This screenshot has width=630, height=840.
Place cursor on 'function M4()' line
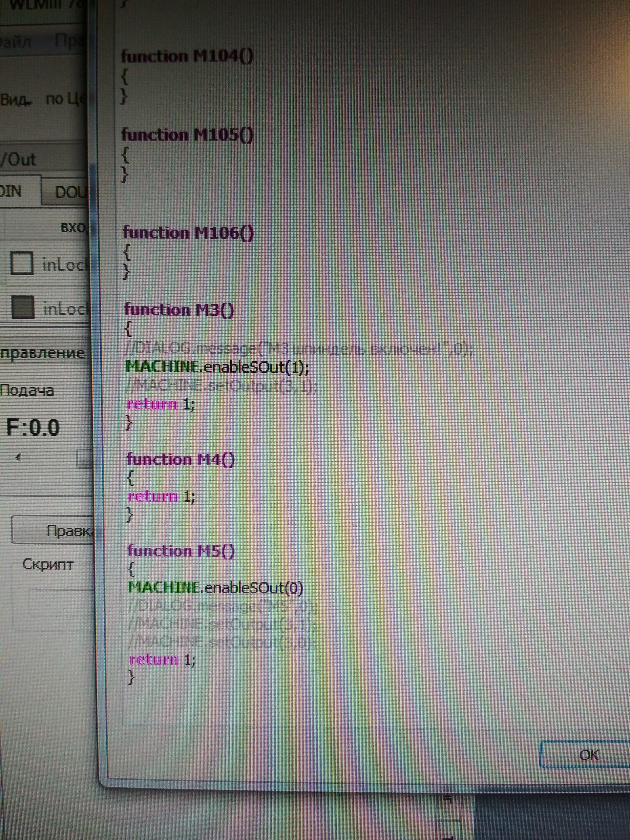(180, 460)
